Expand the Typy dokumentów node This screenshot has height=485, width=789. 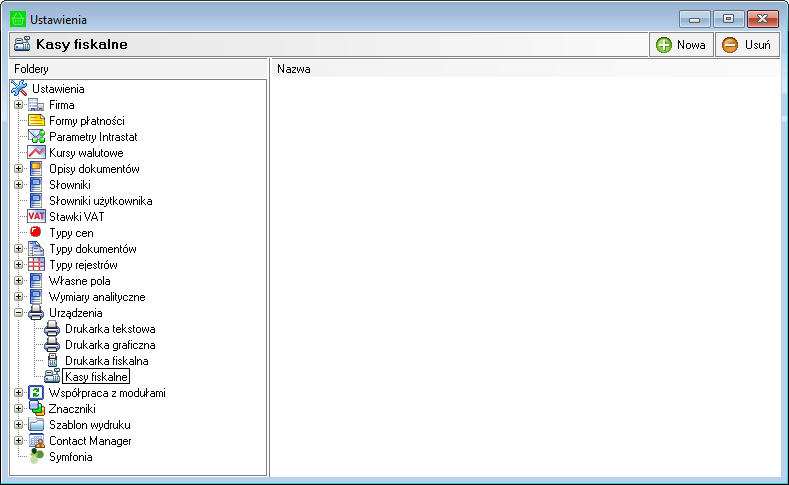click(18, 249)
